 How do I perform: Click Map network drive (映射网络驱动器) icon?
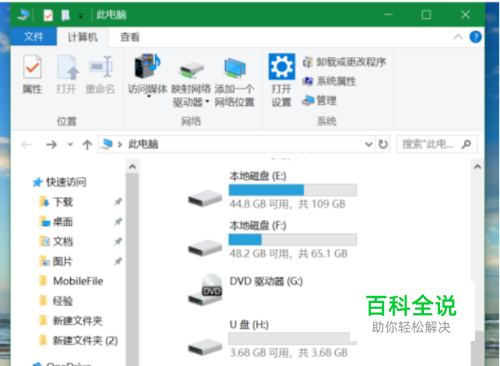click(191, 69)
